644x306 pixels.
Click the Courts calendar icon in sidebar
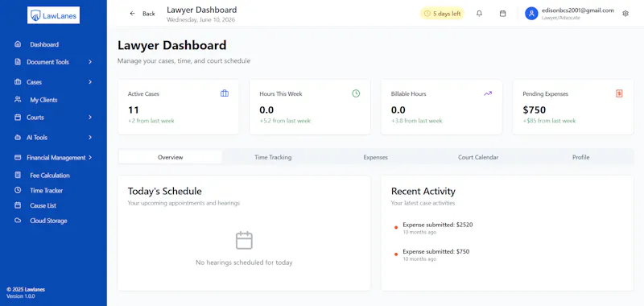coord(18,117)
